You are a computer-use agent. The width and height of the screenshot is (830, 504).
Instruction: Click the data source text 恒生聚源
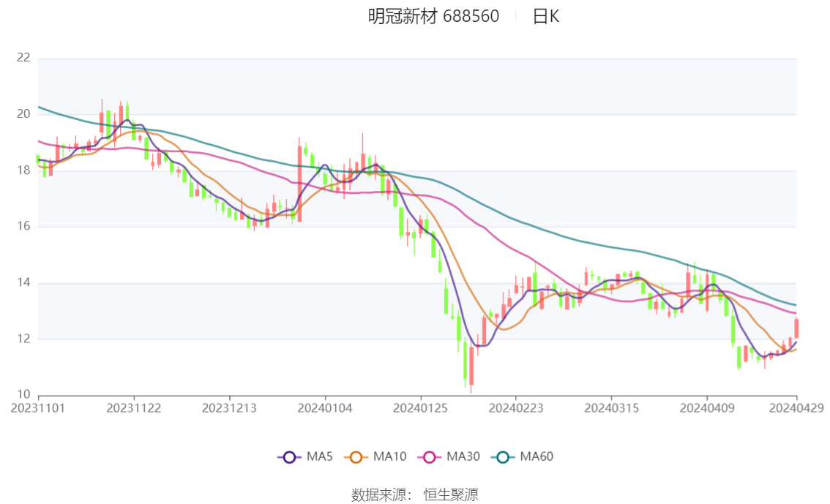point(451,495)
